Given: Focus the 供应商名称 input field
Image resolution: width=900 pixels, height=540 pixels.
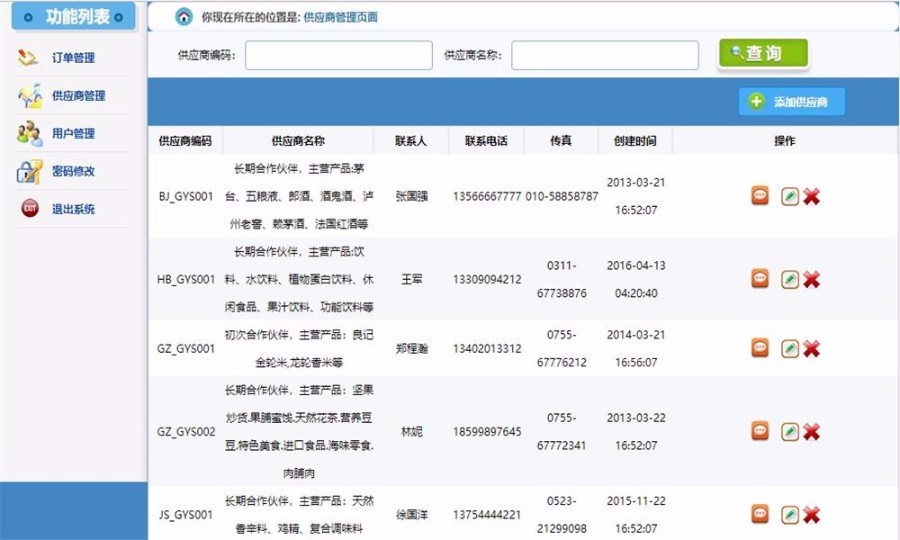Looking at the screenshot, I should [605, 55].
